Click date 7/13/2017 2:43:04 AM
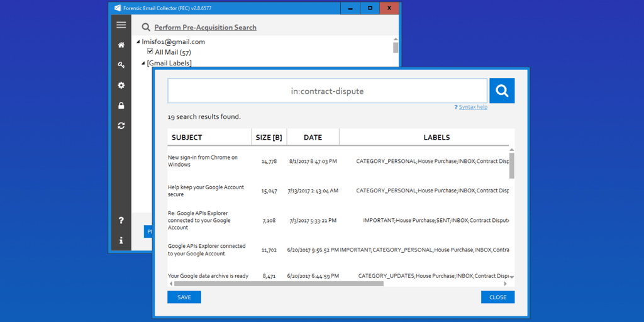 coord(313,191)
